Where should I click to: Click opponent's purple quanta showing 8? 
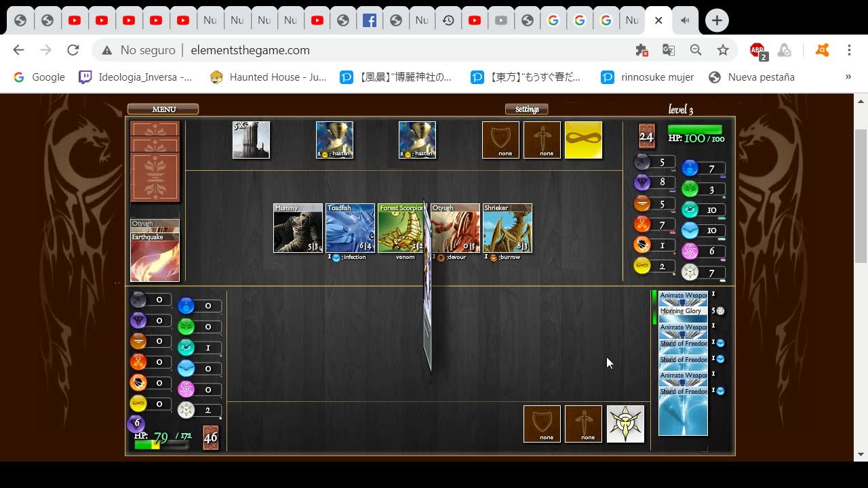click(x=654, y=182)
